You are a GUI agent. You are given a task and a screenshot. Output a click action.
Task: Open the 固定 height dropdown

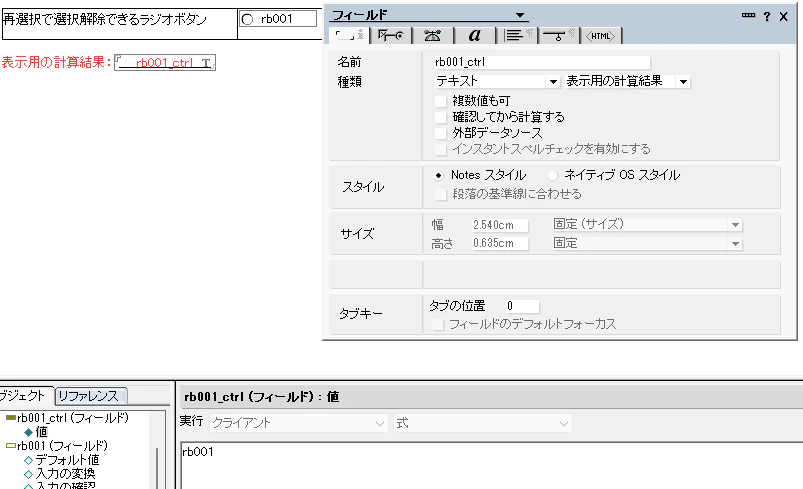click(735, 244)
